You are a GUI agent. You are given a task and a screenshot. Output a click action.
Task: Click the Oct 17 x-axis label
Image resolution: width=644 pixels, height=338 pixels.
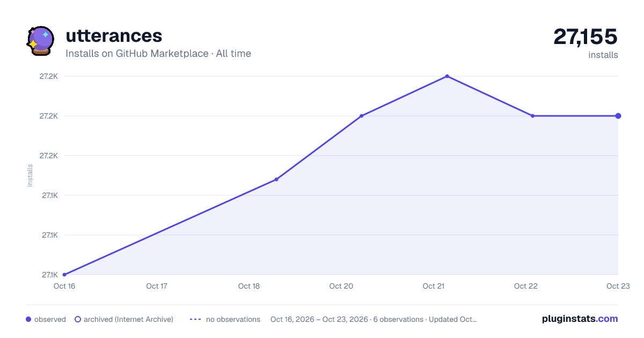click(157, 286)
